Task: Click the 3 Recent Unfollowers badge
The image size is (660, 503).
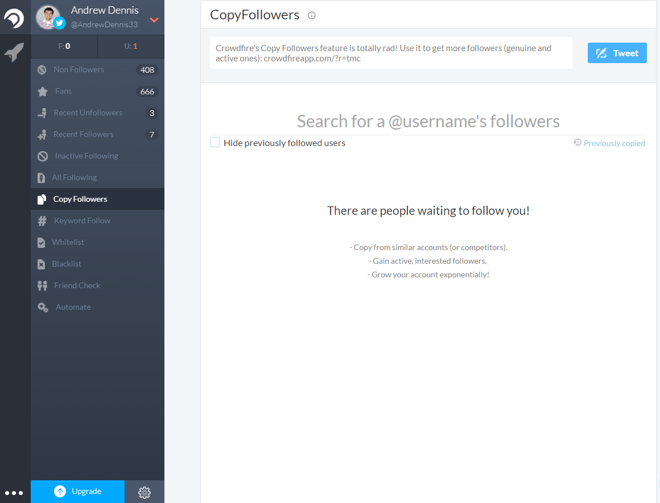Action: click(152, 113)
